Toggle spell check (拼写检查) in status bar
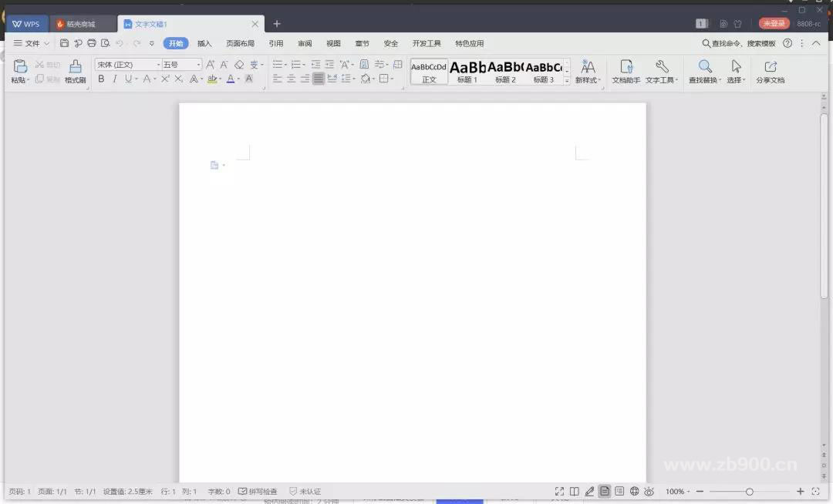This screenshot has width=833, height=504. coord(258,492)
